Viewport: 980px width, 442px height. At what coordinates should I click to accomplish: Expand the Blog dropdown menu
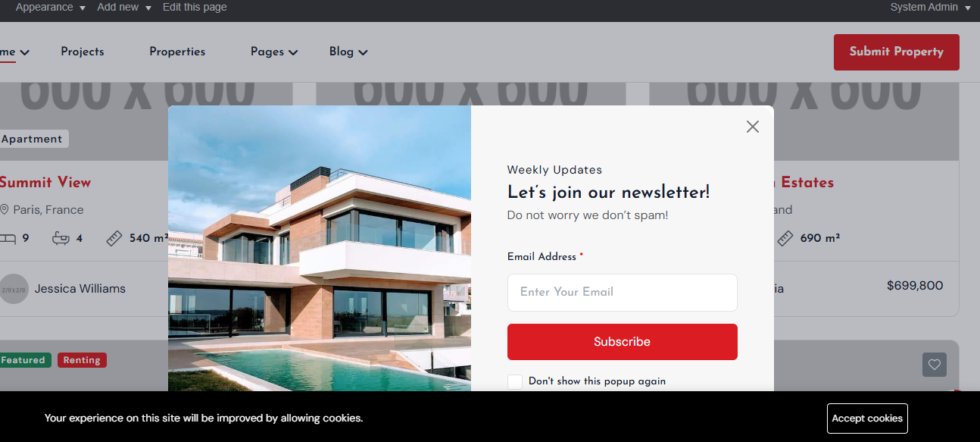[x=348, y=52]
